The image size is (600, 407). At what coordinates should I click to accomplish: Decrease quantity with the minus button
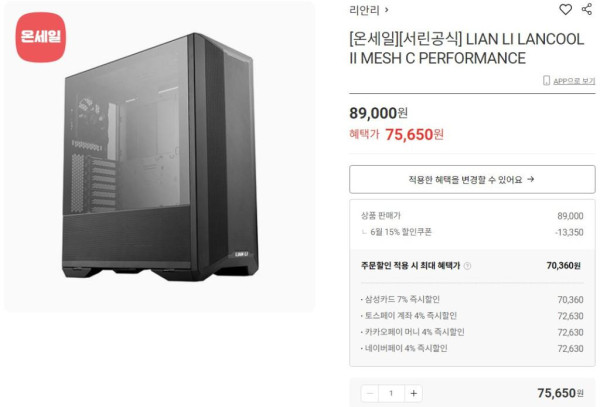pos(370,393)
